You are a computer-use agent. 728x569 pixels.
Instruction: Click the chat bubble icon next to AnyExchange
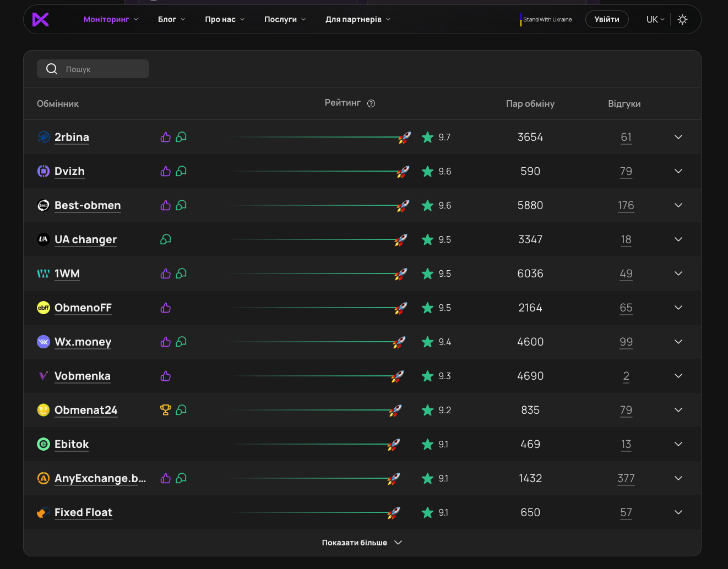click(181, 478)
